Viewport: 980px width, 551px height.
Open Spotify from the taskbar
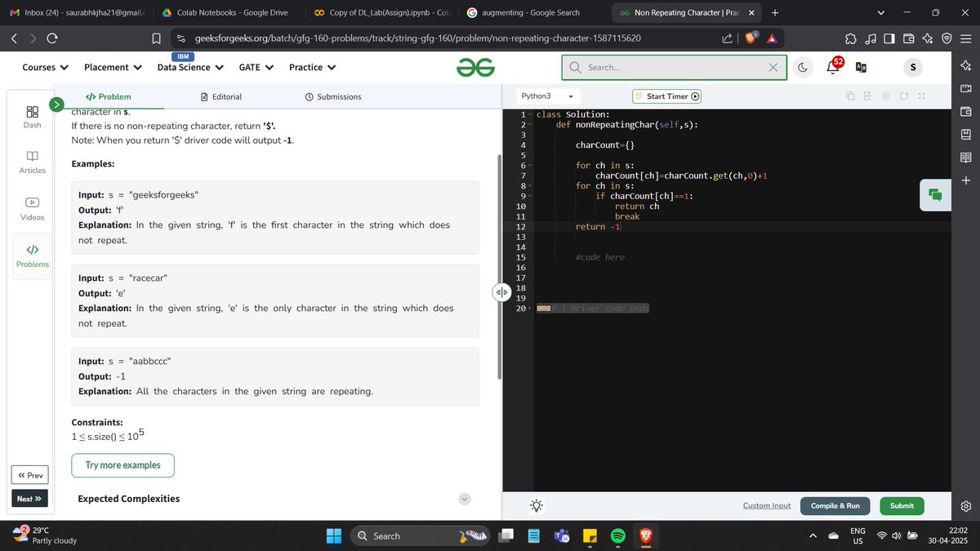617,536
